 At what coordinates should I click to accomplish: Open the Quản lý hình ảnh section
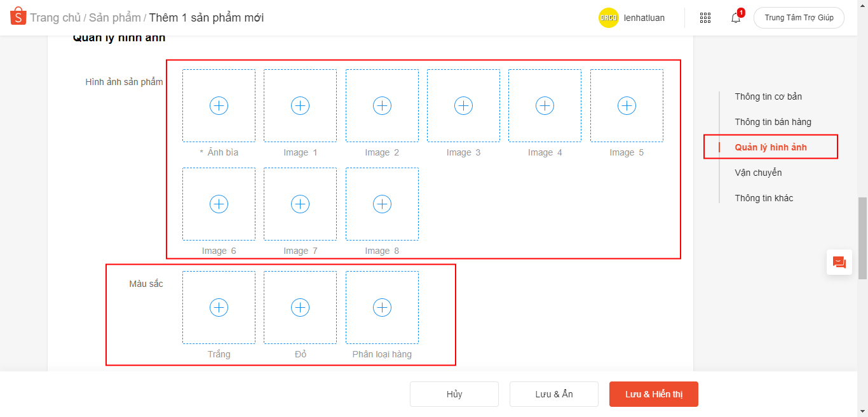[771, 147]
